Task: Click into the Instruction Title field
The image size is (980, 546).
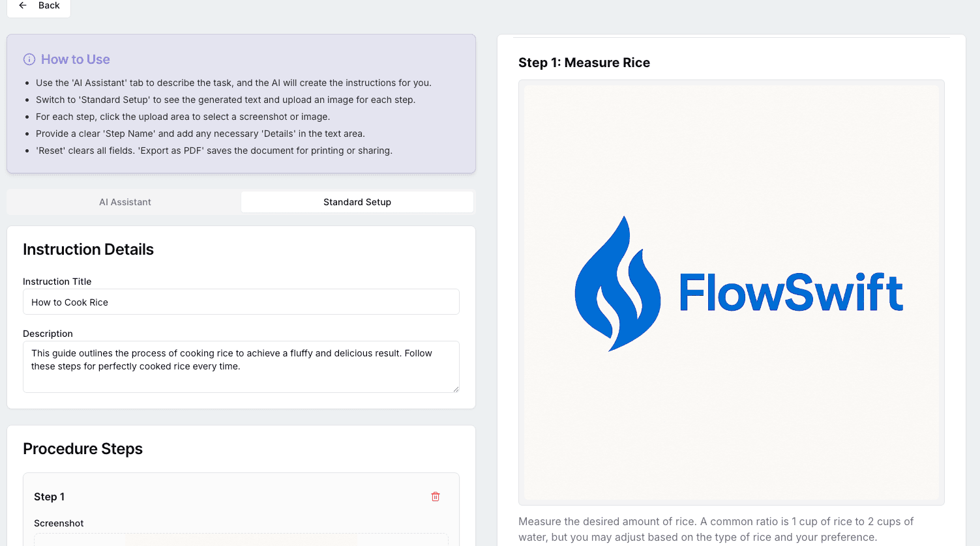Action: 241,302
